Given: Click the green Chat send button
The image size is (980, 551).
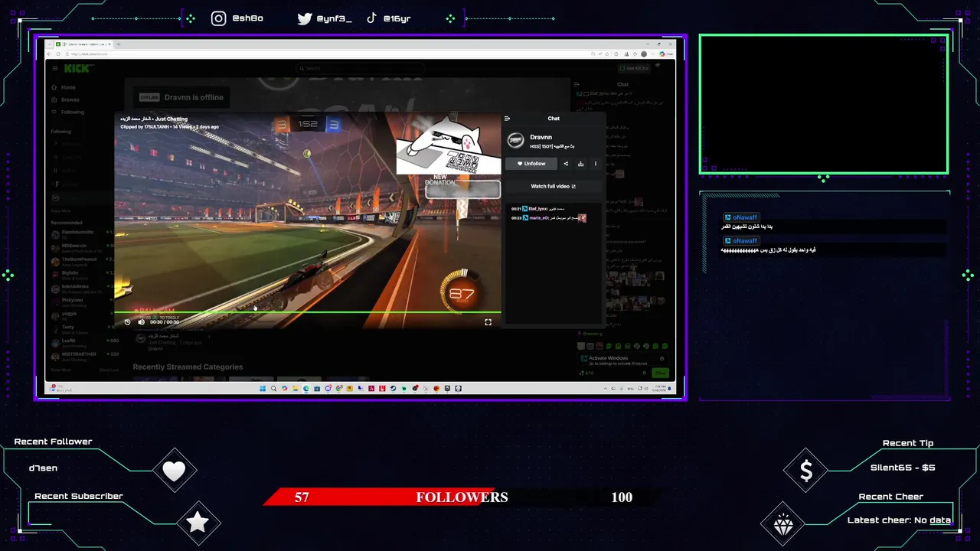Looking at the screenshot, I should 660,373.
